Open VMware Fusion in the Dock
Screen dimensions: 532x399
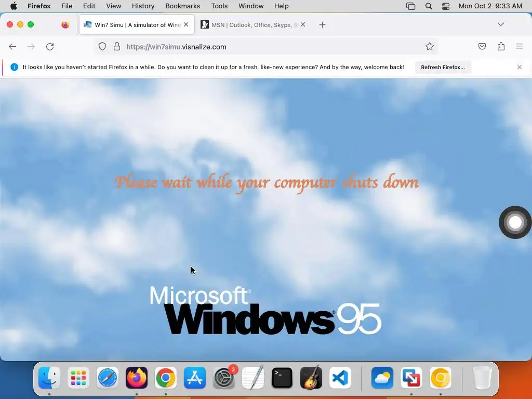point(411,378)
